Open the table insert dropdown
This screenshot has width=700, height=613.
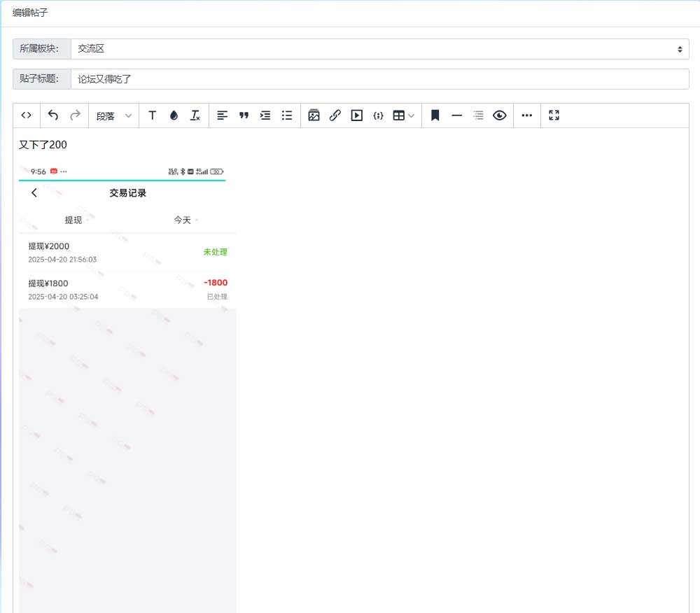pos(404,115)
